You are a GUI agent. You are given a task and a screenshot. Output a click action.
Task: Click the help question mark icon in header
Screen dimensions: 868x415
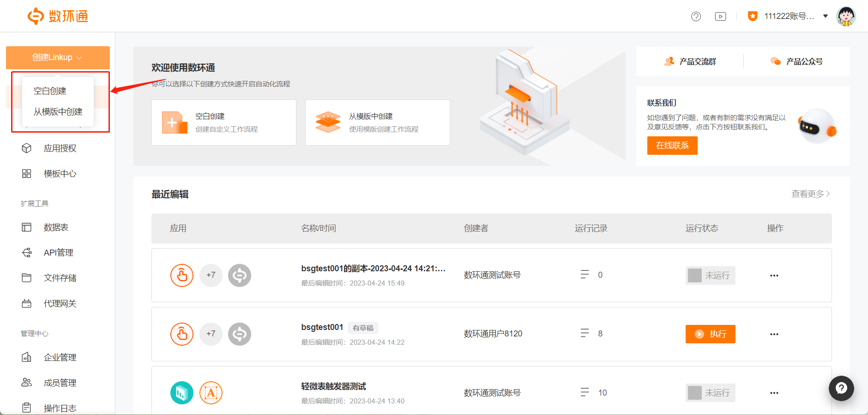tap(696, 17)
